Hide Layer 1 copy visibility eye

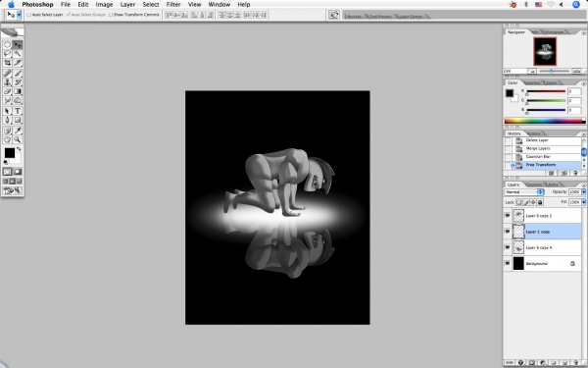click(x=507, y=232)
